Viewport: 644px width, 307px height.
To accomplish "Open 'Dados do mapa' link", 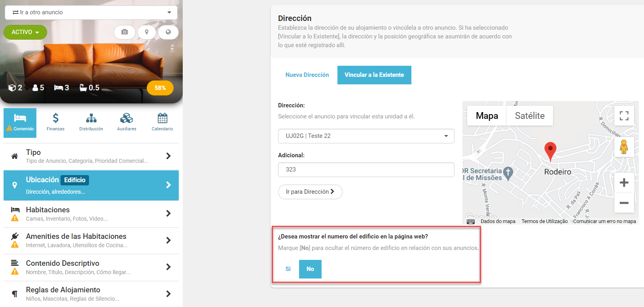I will 498,221.
